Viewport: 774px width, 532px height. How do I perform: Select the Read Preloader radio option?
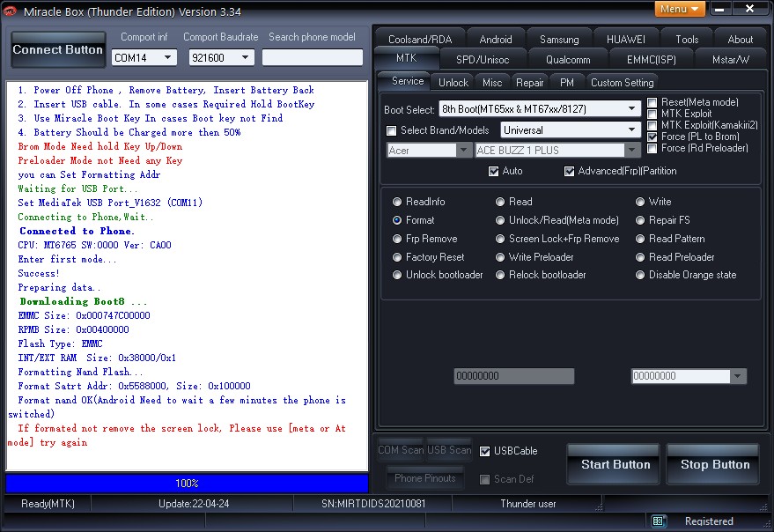(640, 257)
